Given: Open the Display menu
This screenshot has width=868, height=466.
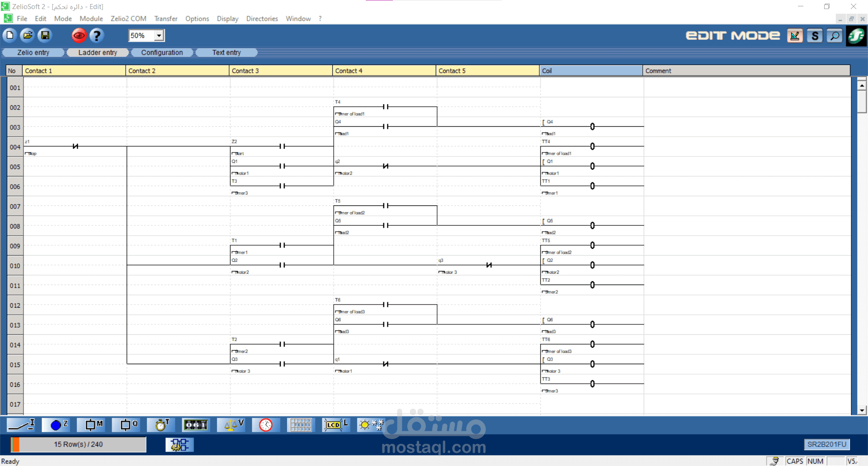Looking at the screenshot, I should pos(227,19).
